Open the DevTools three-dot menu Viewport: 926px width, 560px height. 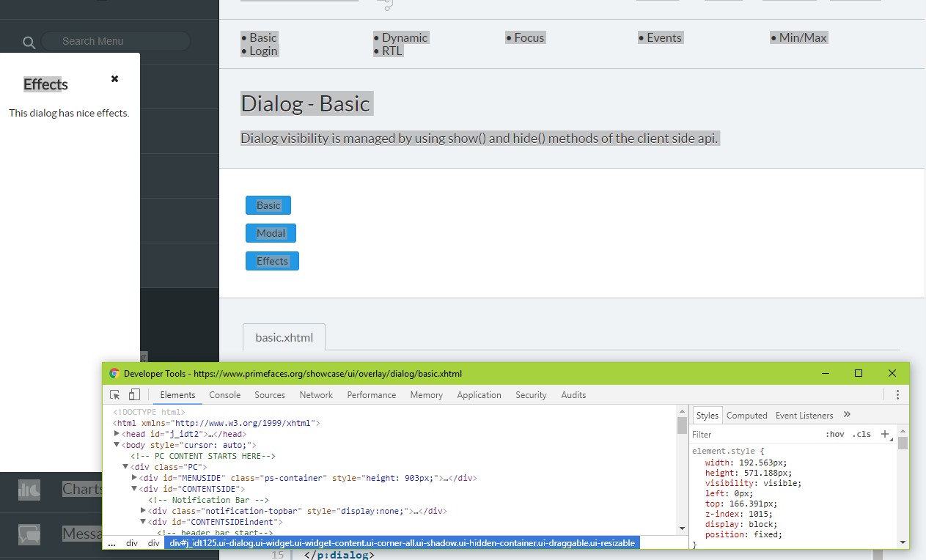897,394
